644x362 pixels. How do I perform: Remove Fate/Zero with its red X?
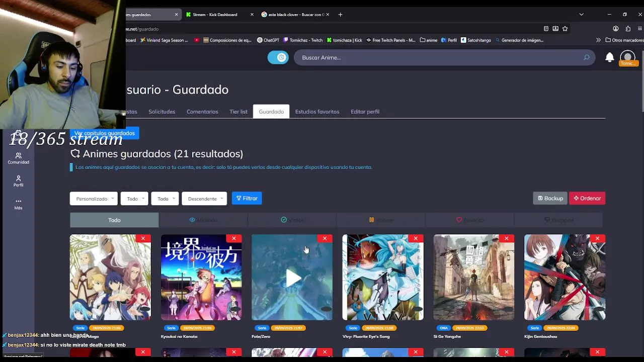[x=325, y=238]
